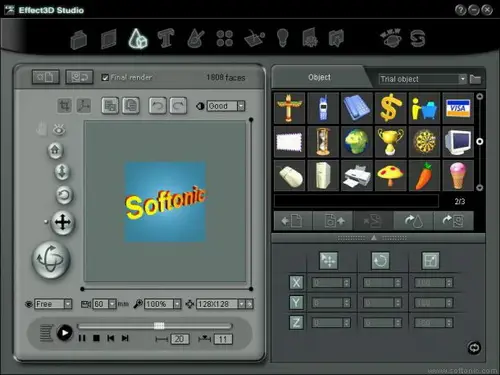Select the rotate circular arrow button
This screenshot has height=375, width=500.
tap(64, 195)
